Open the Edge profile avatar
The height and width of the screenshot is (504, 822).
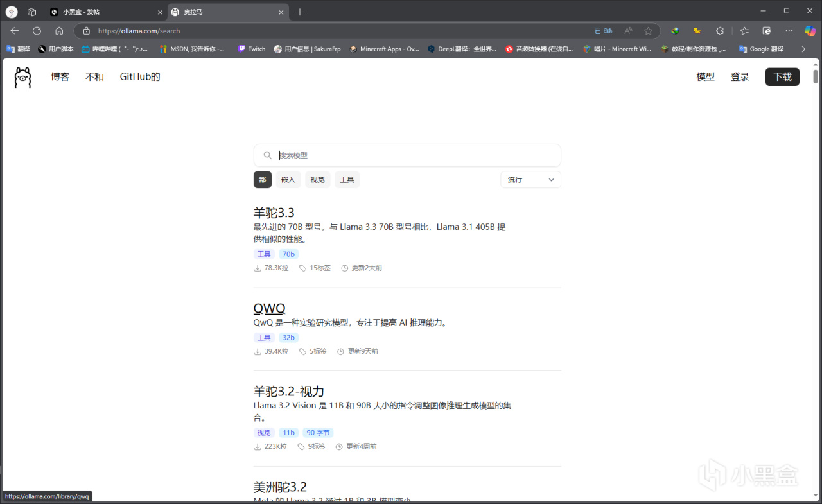12,12
